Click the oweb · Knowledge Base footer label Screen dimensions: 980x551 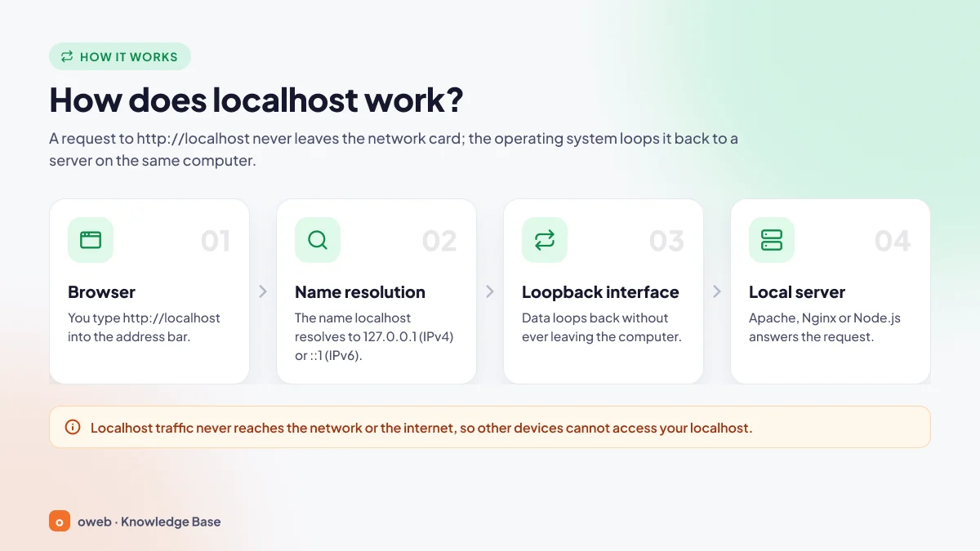pyautogui.click(x=149, y=522)
